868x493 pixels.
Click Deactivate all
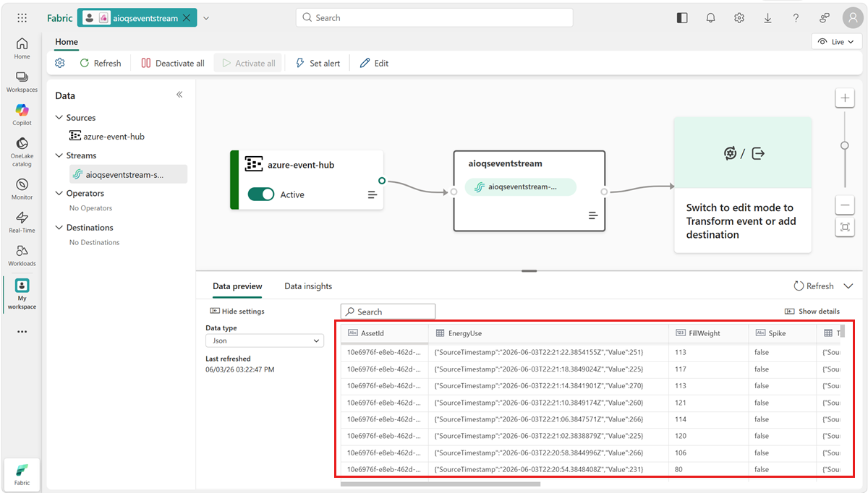[173, 63]
